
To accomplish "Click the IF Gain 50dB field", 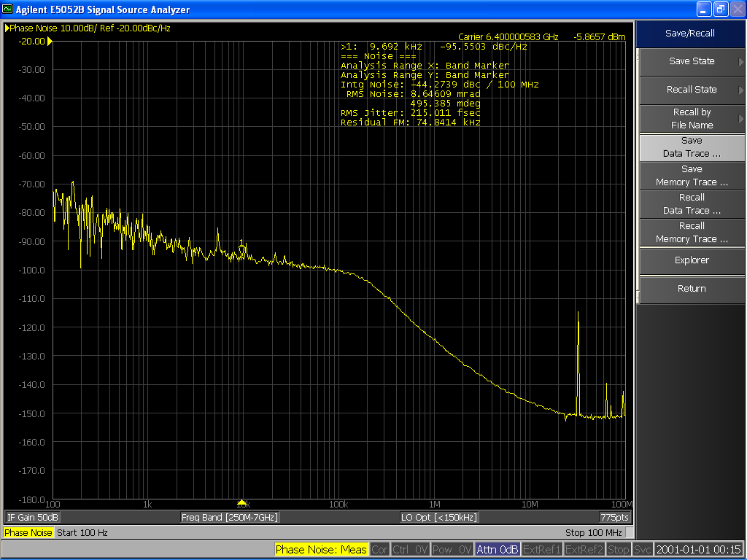I will [33, 517].
